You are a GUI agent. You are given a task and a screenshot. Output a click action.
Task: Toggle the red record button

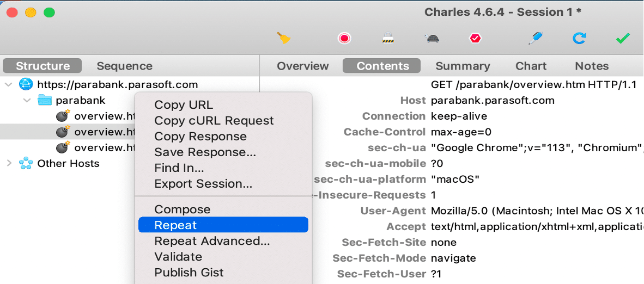click(x=344, y=38)
